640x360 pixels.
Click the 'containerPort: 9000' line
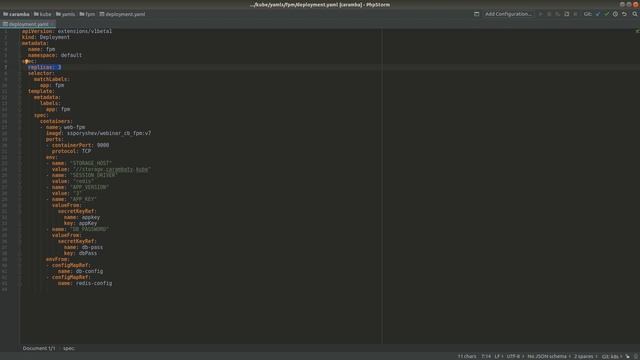pos(80,145)
